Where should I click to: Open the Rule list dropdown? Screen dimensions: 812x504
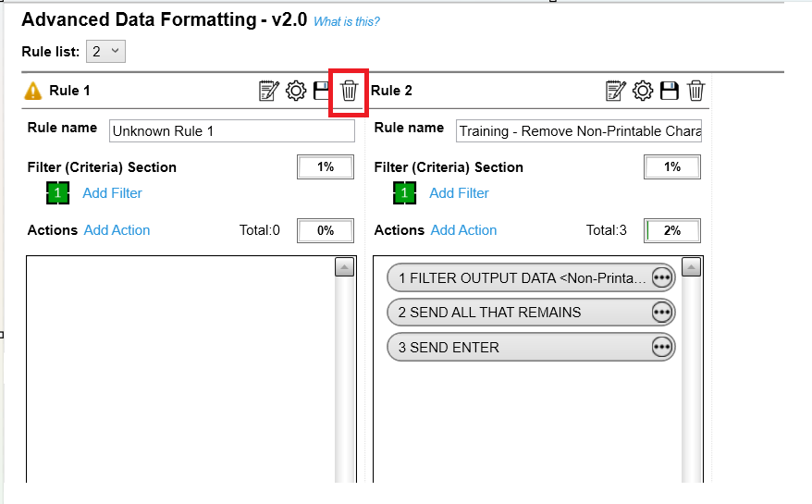pyautogui.click(x=105, y=51)
